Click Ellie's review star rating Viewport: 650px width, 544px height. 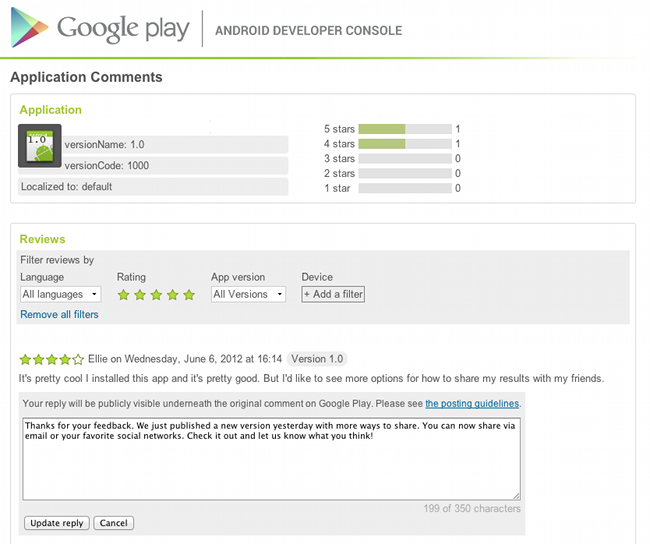coord(52,359)
